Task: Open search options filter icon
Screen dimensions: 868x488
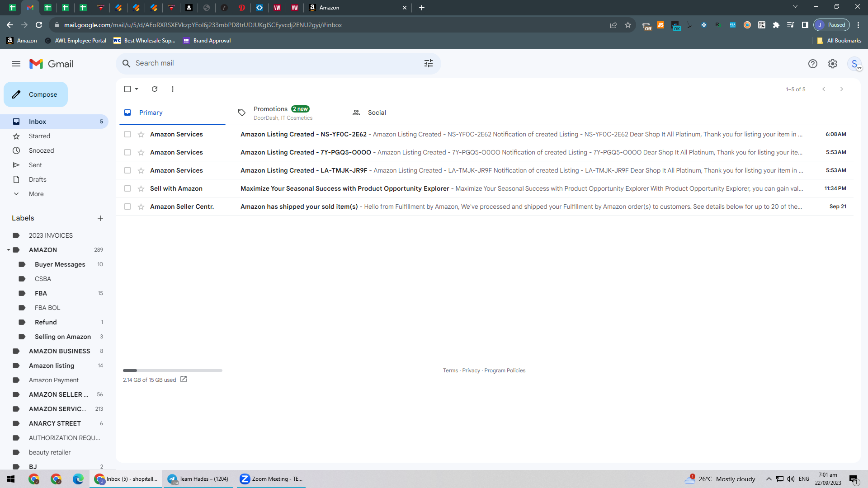Action: tap(429, 63)
